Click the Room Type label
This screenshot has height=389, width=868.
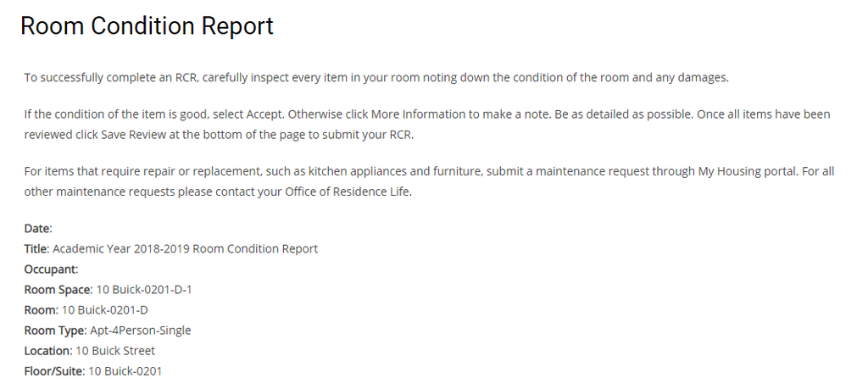point(55,331)
